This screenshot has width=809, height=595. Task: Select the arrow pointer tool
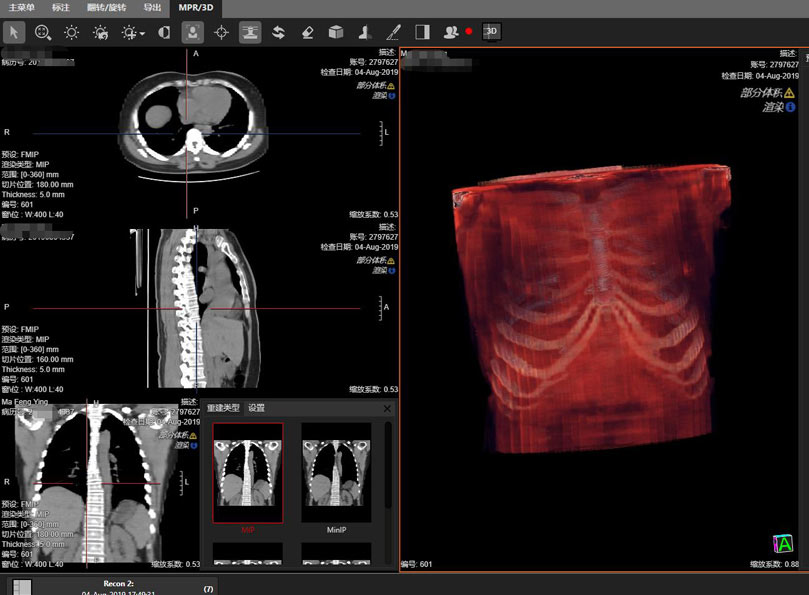coord(14,32)
